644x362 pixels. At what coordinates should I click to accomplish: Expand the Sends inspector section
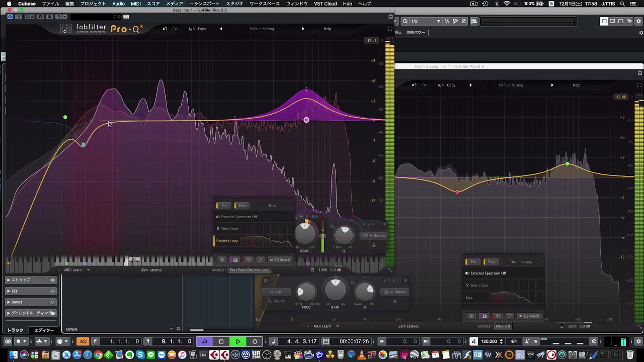pos(31,302)
